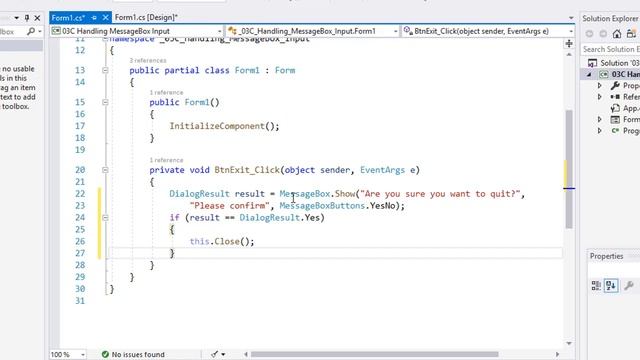The height and width of the screenshot is (360, 640).
Task: Click the Switch Views icon next to Home
Action: (631, 34)
